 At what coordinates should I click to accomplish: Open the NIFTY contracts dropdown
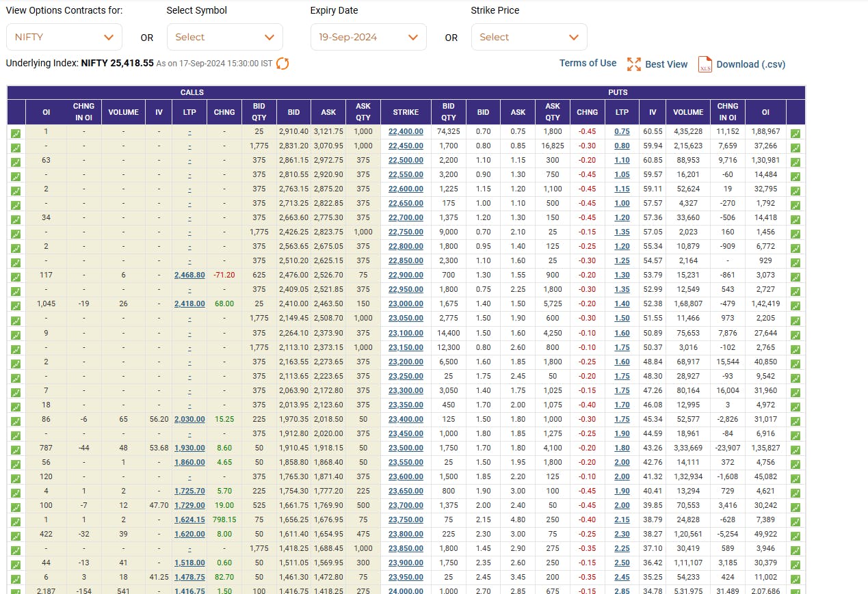(64, 37)
